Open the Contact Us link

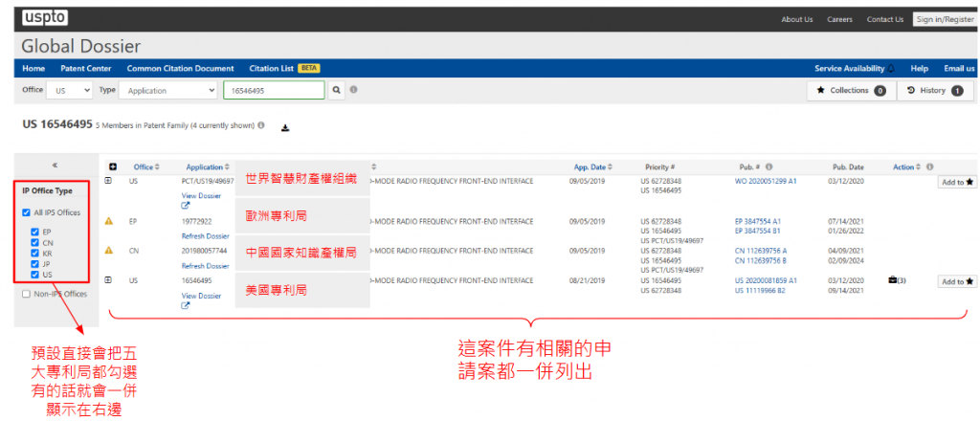click(x=885, y=19)
